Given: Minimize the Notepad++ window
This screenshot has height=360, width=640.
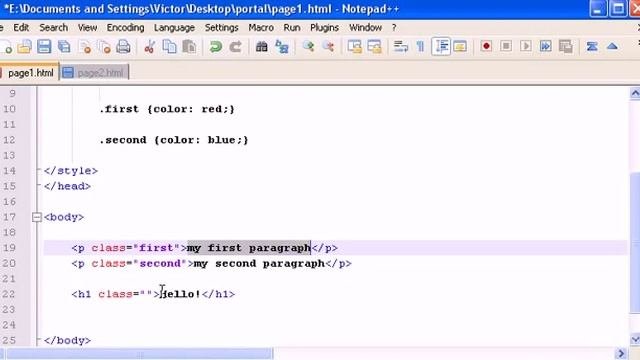Looking at the screenshot, I should (x=598, y=9).
